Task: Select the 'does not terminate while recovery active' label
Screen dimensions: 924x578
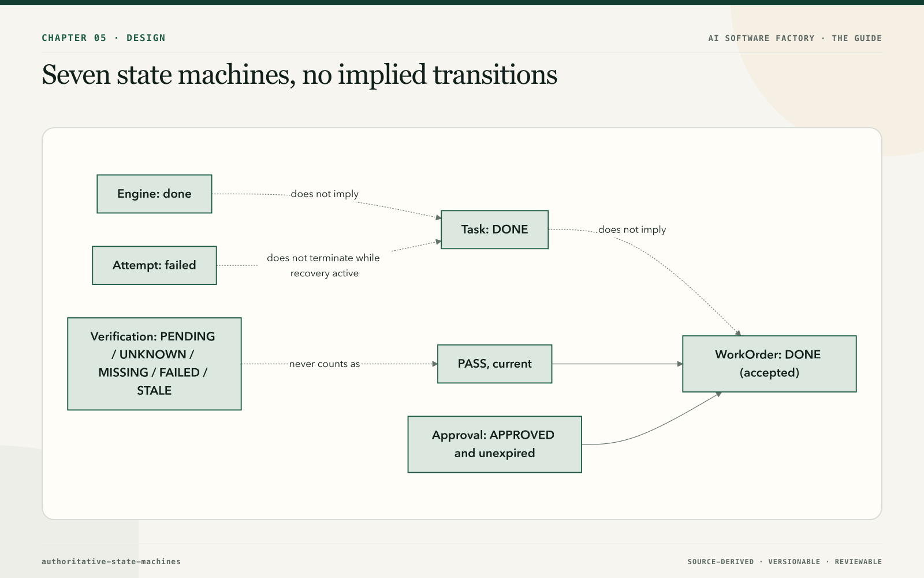Action: point(323,265)
